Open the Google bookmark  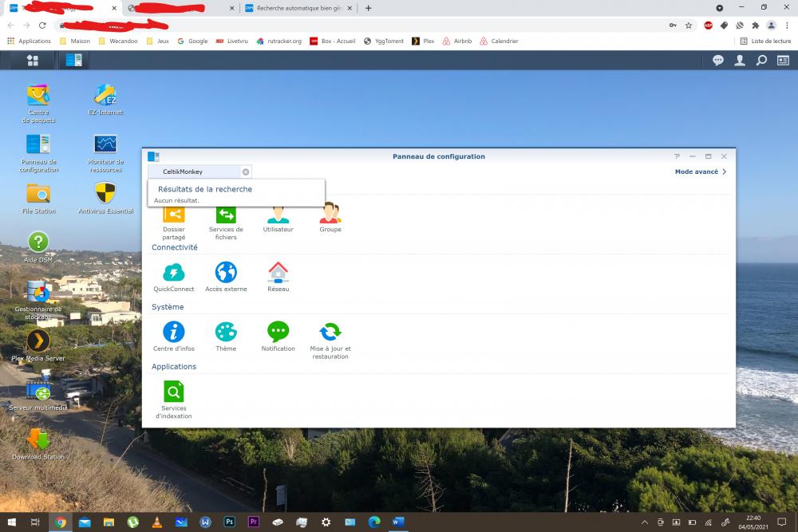point(192,41)
